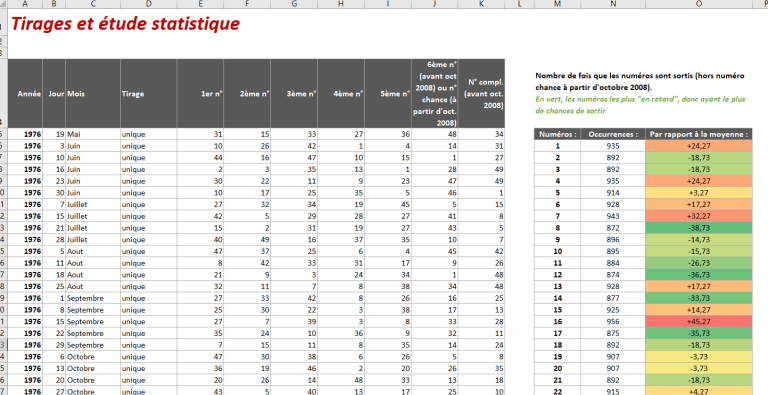Viewport: 768px width, 395px height.
Task: Select year 1976 in the 3 Juin row
Action: pyautogui.click(x=25, y=146)
